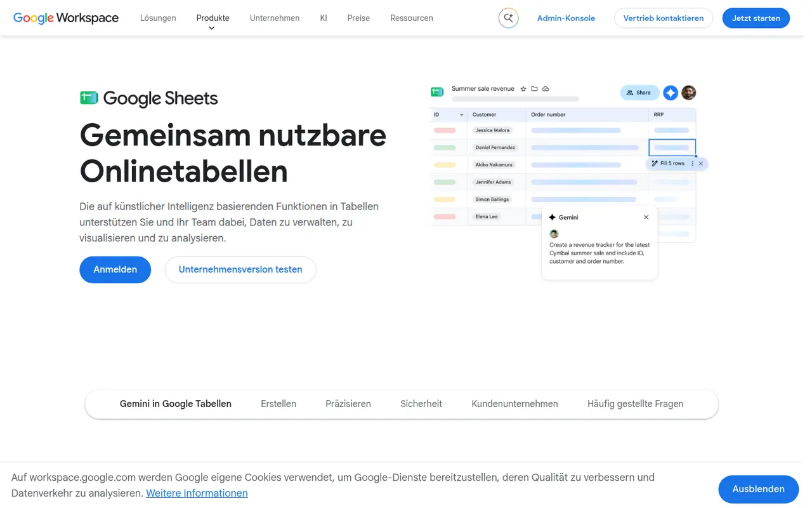Screen dimensions: 812x508
Task: Click the Jennifer Adams customer chip
Action: 493,182
